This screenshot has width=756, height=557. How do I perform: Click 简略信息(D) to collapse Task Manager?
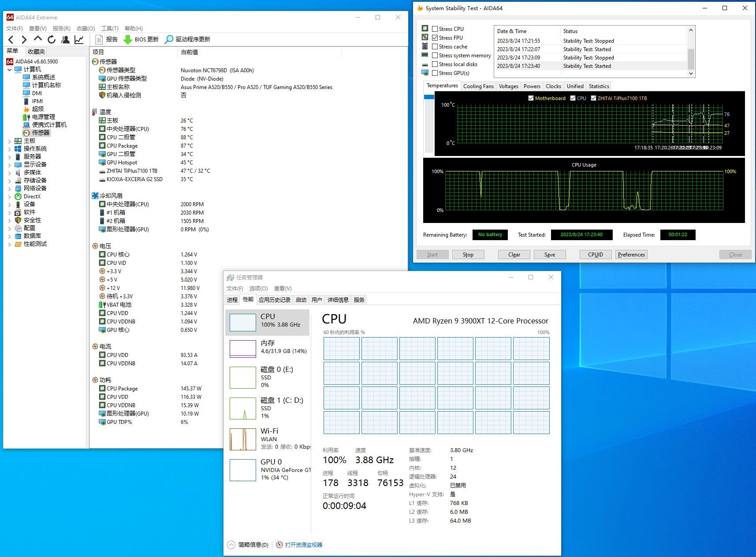(248, 545)
